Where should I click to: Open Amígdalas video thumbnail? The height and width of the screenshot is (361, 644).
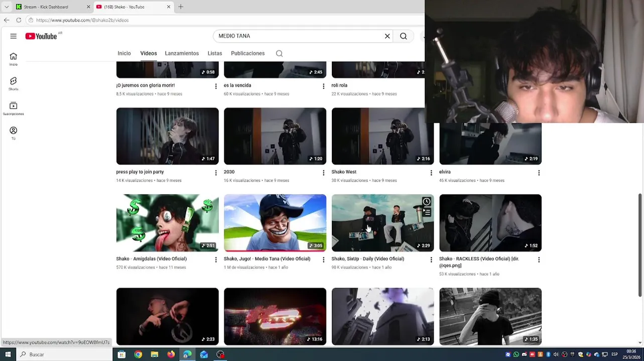167,223
